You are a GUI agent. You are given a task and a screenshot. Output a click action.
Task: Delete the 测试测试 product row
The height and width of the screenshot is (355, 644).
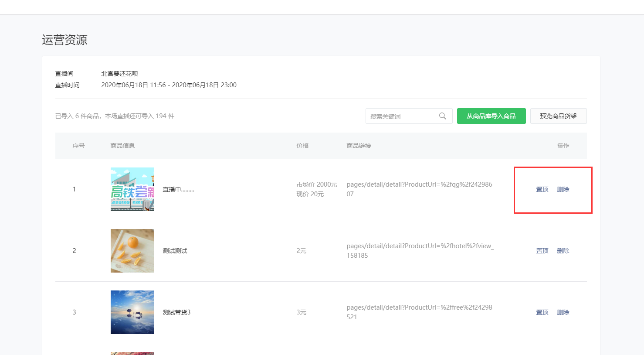click(563, 251)
